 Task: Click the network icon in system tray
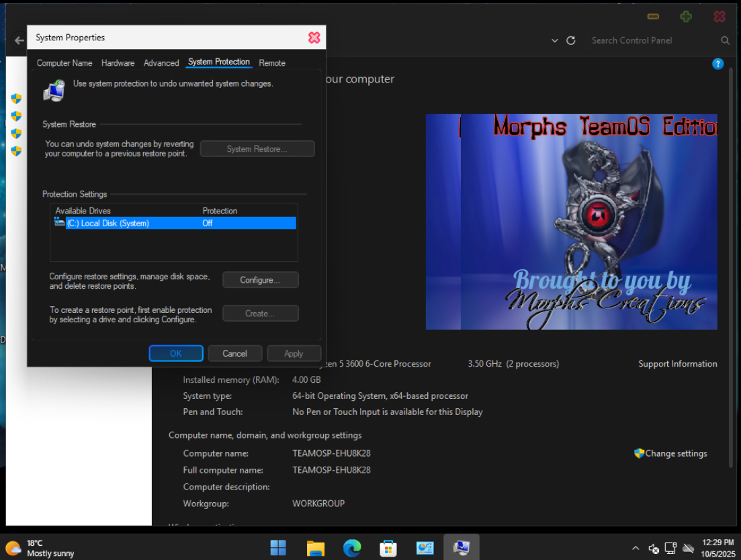click(x=670, y=548)
